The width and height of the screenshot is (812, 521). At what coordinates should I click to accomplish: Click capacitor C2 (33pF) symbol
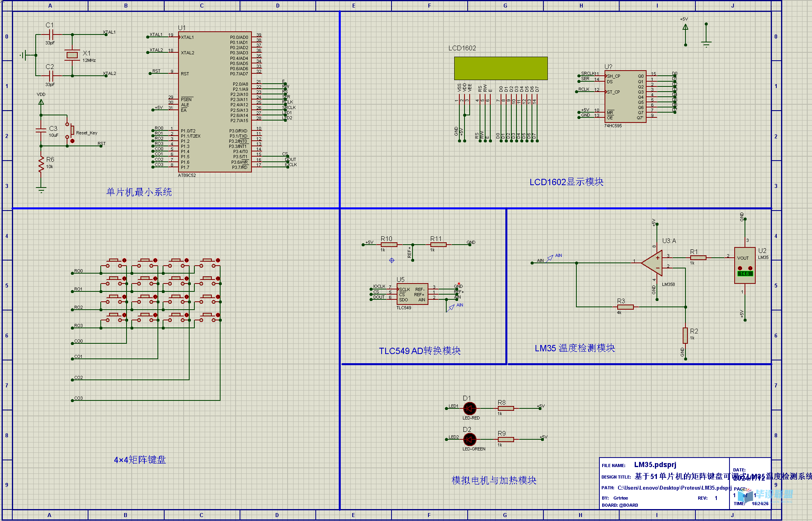click(x=50, y=75)
